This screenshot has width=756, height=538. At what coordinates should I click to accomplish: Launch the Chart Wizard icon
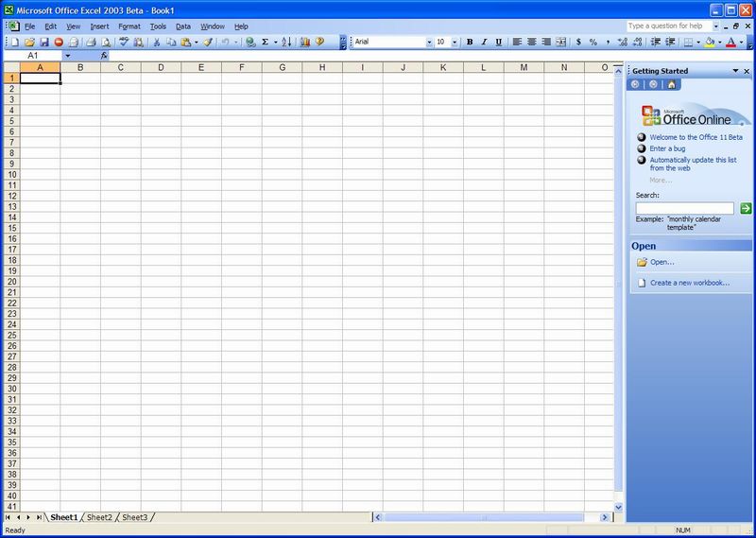(304, 42)
